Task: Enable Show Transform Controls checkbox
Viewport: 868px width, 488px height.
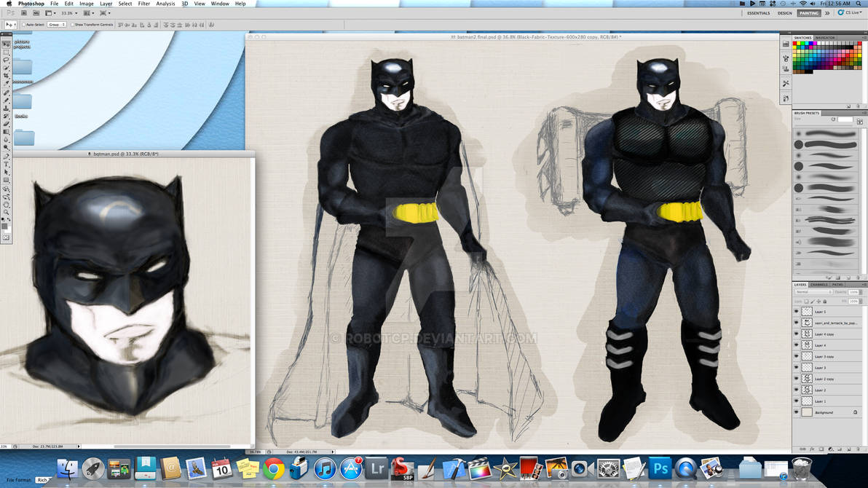Action: [x=73, y=24]
